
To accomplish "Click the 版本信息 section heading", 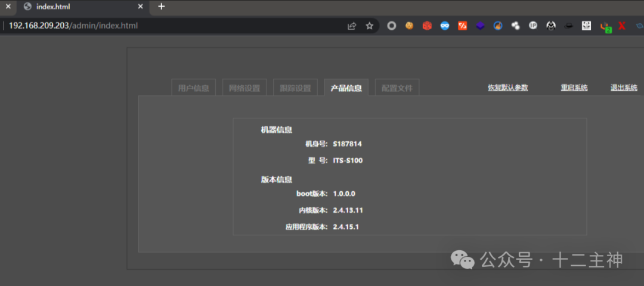I will point(277,179).
